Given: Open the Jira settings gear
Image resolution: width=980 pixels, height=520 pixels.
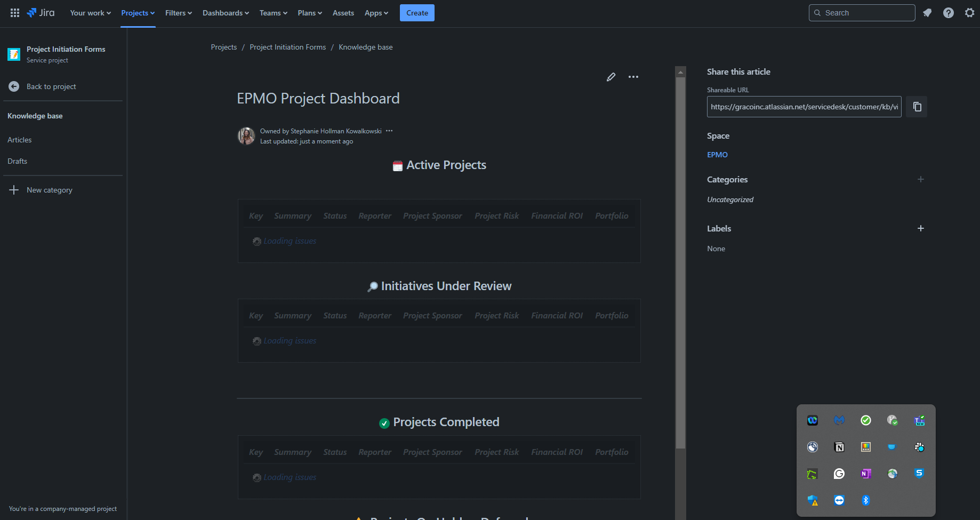Looking at the screenshot, I should pyautogui.click(x=970, y=13).
